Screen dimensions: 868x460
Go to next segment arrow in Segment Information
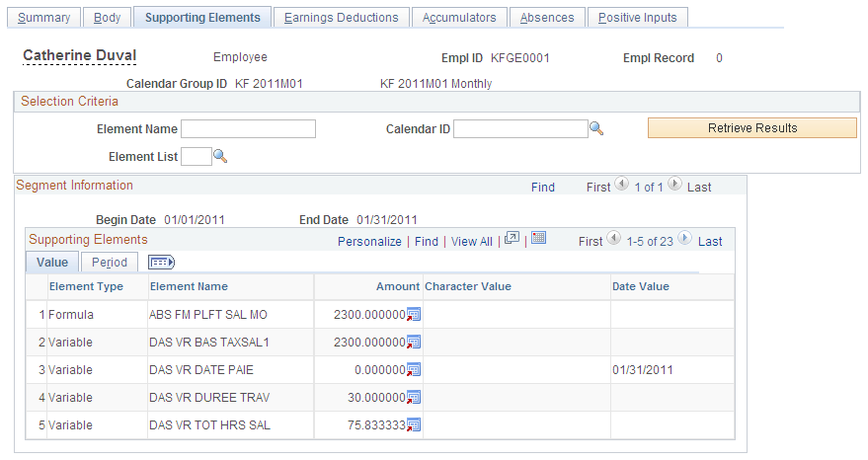[674, 184]
